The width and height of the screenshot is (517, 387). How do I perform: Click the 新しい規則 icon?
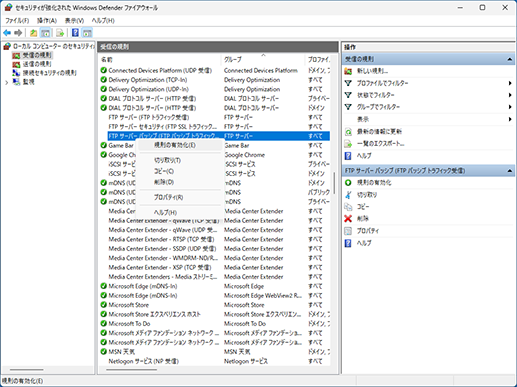click(x=348, y=71)
